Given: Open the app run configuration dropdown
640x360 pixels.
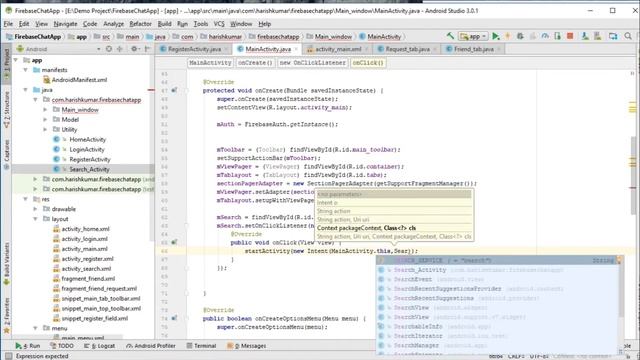Looking at the screenshot, I should click(473, 36).
